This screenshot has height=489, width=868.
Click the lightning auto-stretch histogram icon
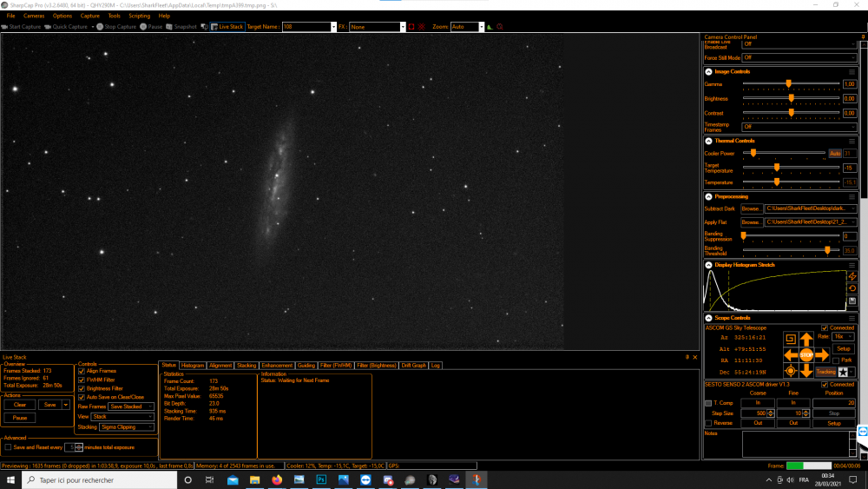coord(852,276)
